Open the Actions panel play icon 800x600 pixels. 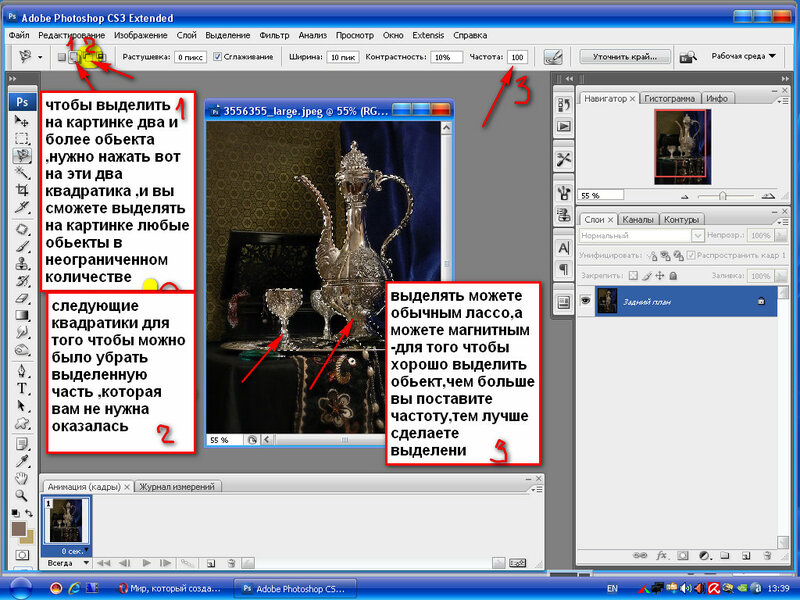click(x=563, y=126)
